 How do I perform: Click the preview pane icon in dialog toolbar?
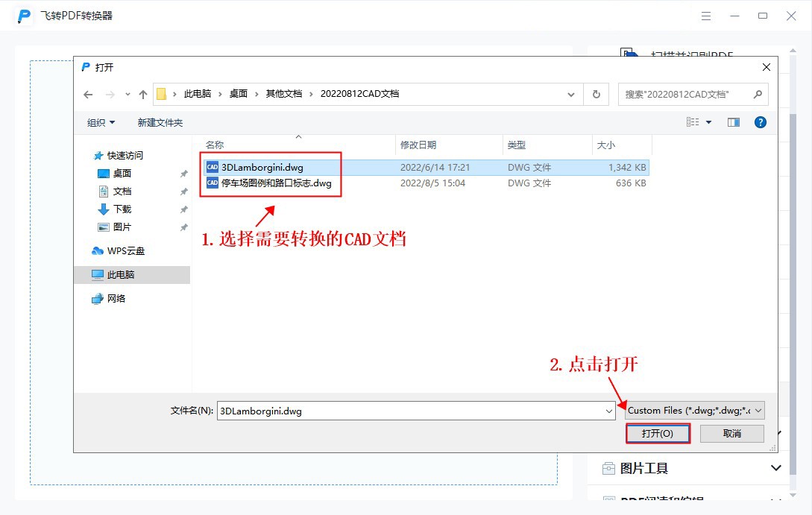733,121
